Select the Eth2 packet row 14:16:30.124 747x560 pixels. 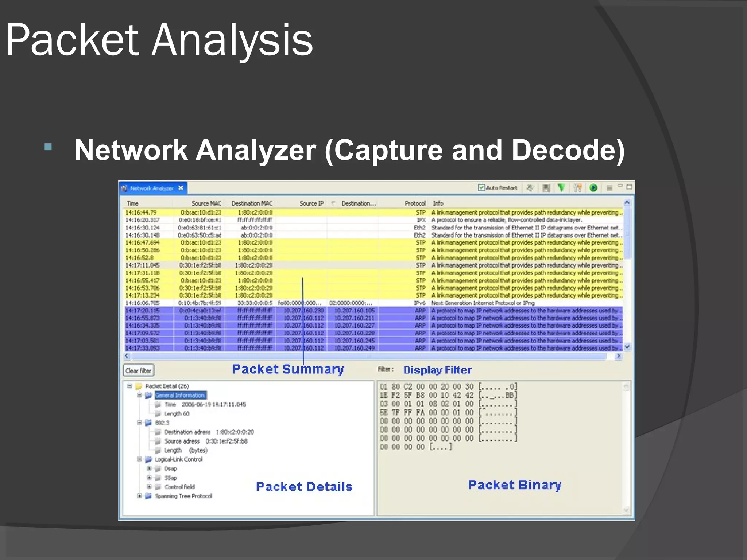pyautogui.click(x=373, y=227)
